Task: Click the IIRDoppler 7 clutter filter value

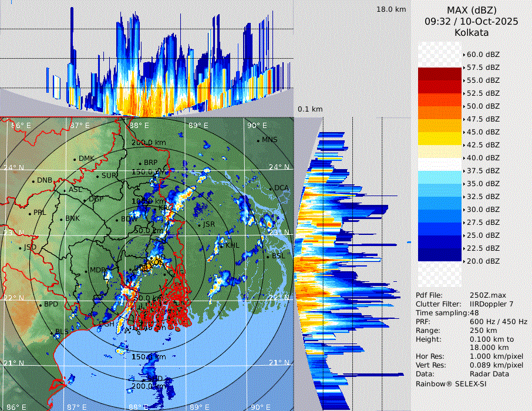Action: (491, 304)
